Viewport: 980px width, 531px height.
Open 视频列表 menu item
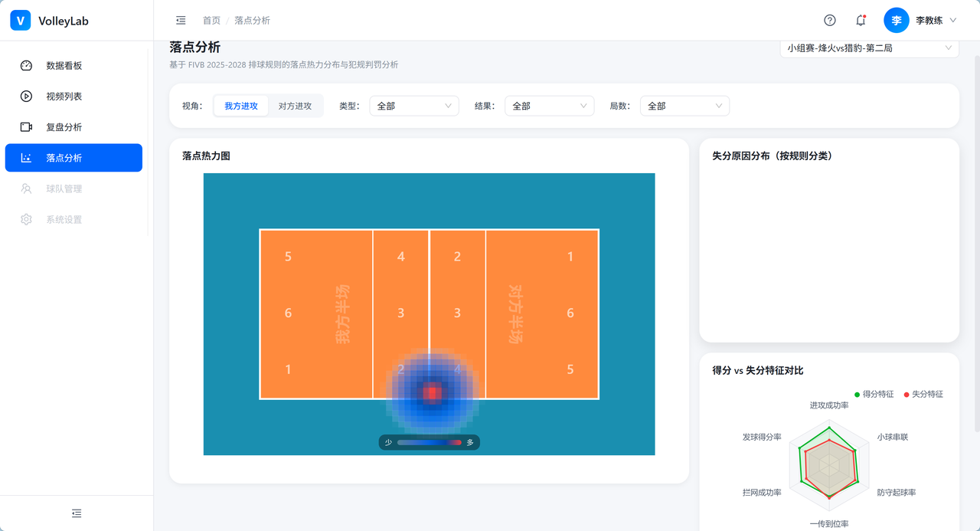pyautogui.click(x=73, y=97)
